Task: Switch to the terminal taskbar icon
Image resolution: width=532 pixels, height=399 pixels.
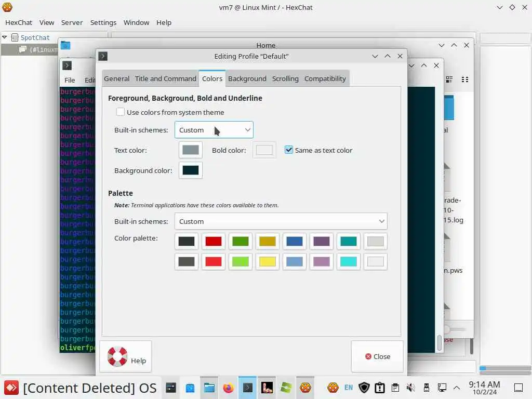Action: [248, 388]
